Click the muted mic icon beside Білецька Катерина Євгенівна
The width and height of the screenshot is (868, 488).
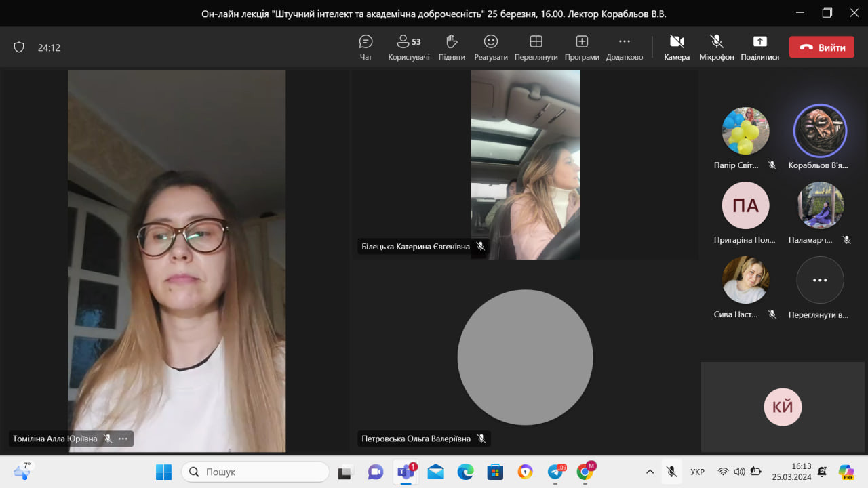pos(481,247)
